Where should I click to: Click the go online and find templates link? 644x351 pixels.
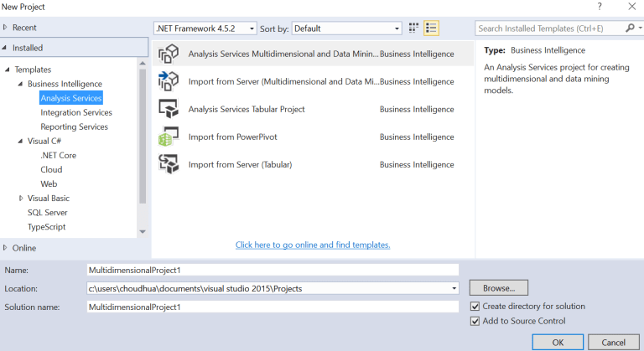click(313, 245)
